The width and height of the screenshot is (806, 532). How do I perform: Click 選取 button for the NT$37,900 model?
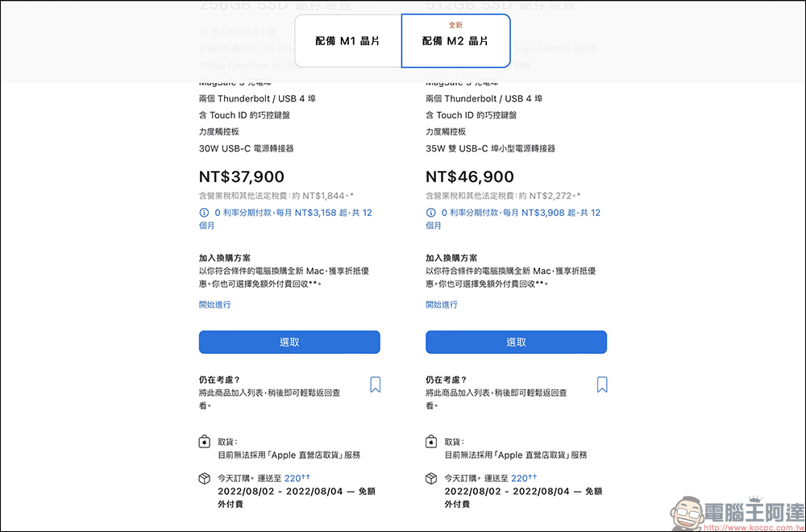289,342
